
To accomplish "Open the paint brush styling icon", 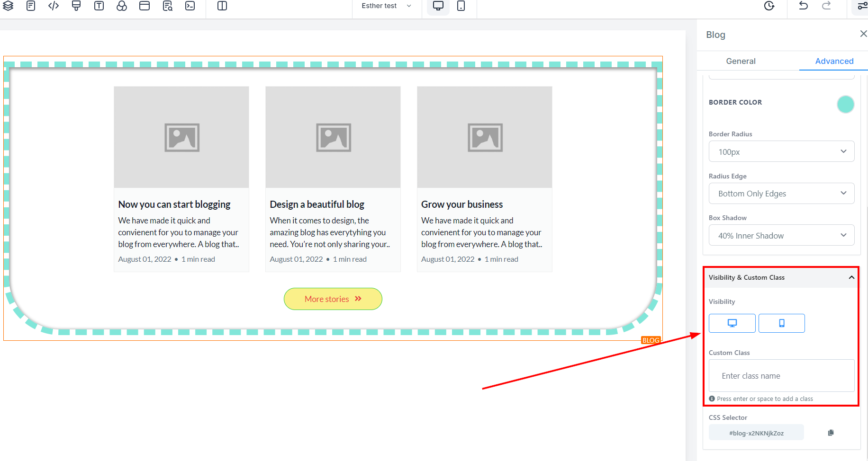I will click(76, 6).
